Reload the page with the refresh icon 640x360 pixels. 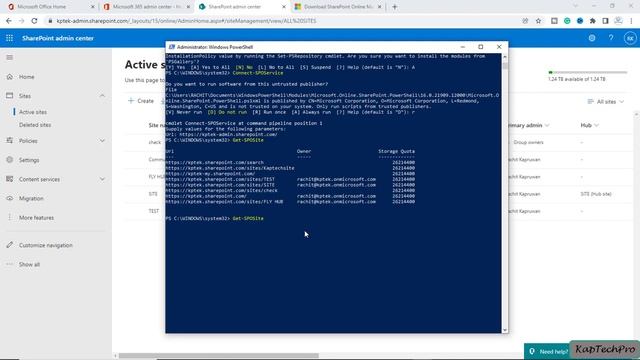tap(34, 21)
